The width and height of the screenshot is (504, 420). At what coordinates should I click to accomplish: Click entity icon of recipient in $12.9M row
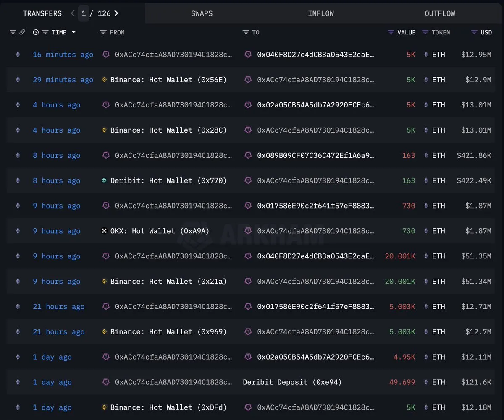(248, 80)
